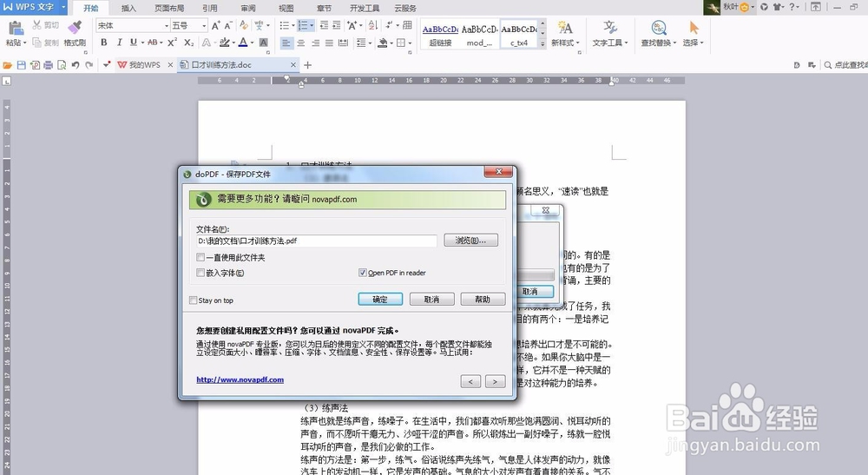Click the Print icon in quick toolbar
This screenshot has width=868, height=475.
(48, 65)
